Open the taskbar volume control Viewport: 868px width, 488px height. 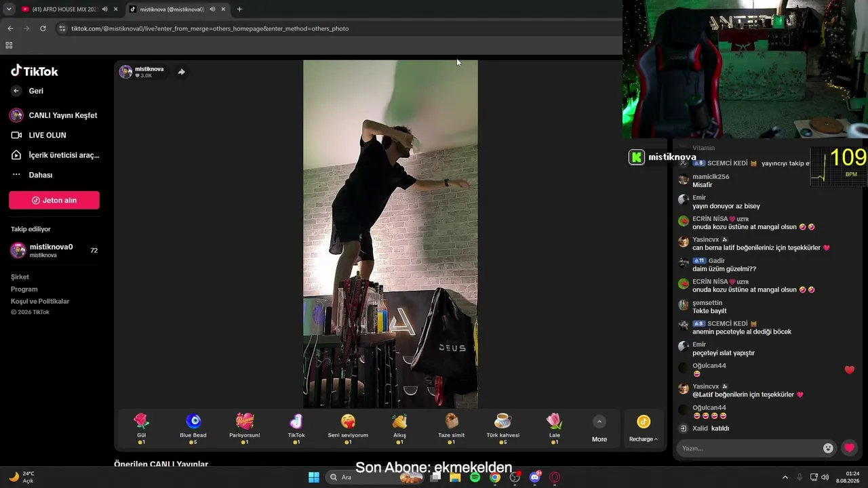click(825, 477)
